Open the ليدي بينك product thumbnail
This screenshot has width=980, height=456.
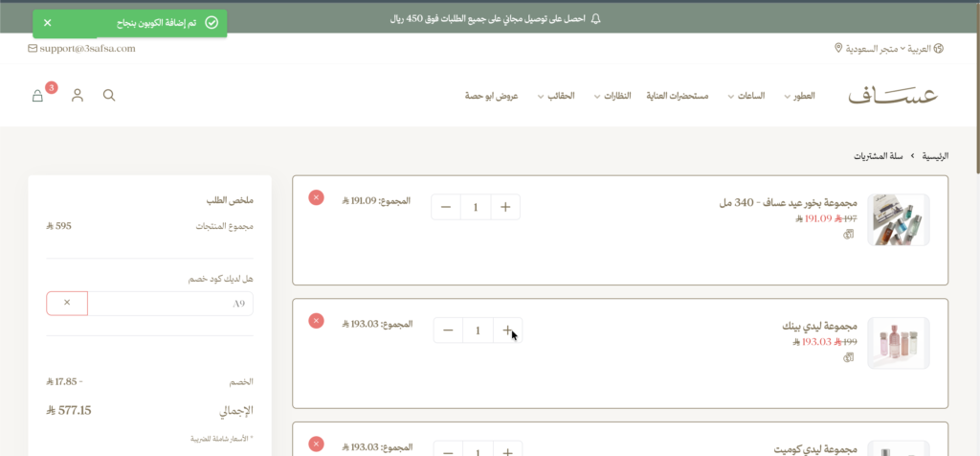(x=898, y=343)
